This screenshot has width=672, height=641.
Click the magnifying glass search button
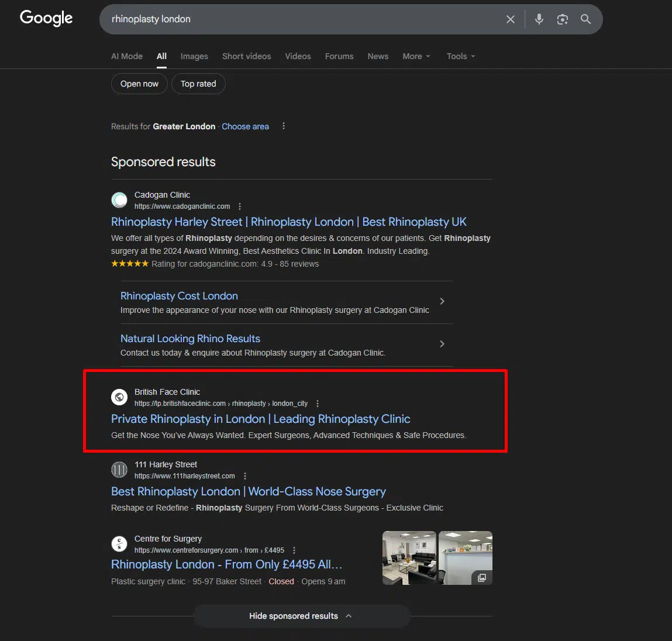click(x=585, y=19)
